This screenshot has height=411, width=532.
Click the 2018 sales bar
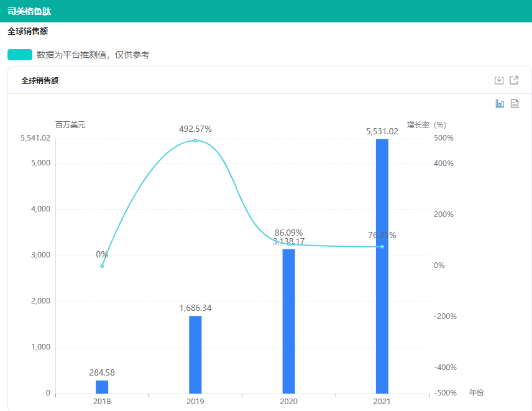point(102,387)
